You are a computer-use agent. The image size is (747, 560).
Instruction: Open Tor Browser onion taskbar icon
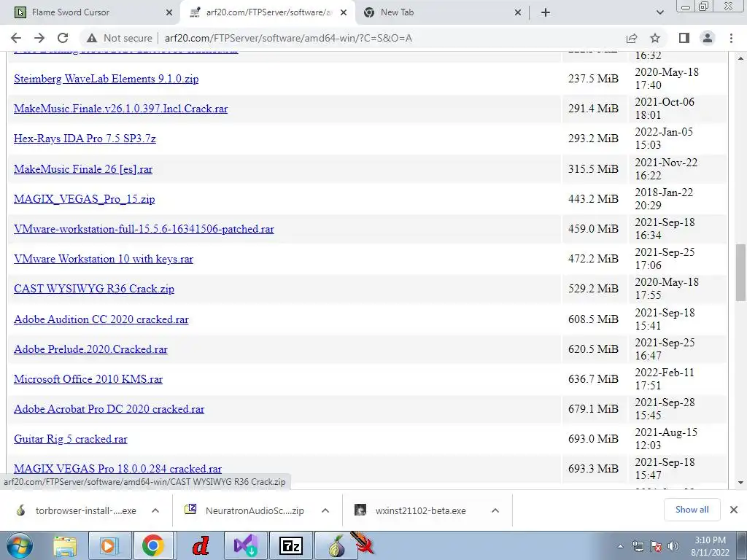336,545
